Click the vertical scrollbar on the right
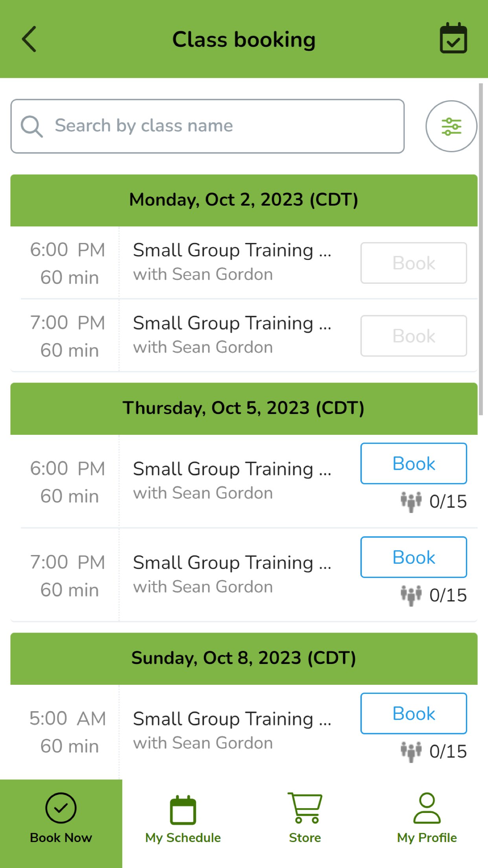488x868 pixels. [x=481, y=248]
